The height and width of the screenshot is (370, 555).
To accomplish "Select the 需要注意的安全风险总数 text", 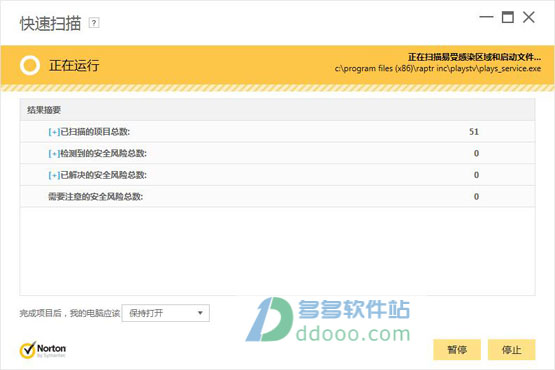I will (x=96, y=197).
